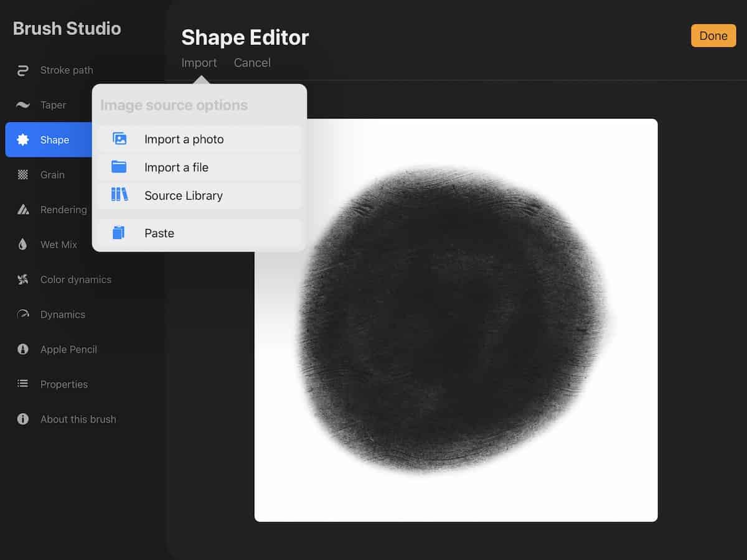The width and height of the screenshot is (747, 560).
Task: Click the orange Done button
Action: [713, 35]
